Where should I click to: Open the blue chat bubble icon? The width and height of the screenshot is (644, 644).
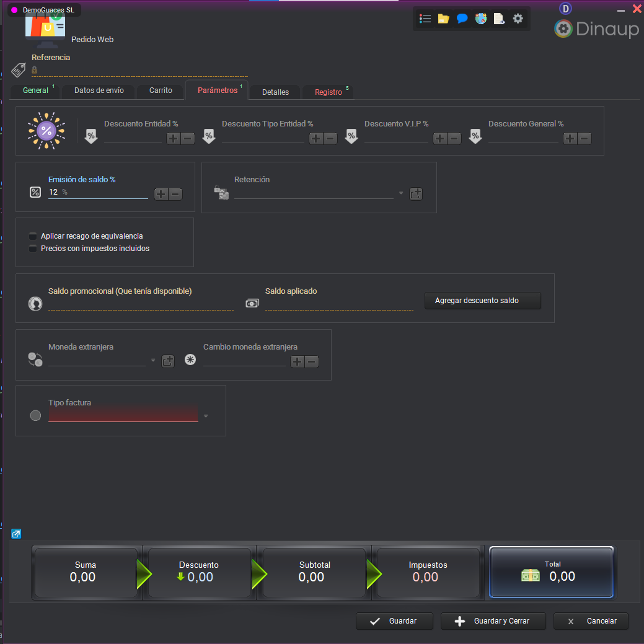click(462, 18)
